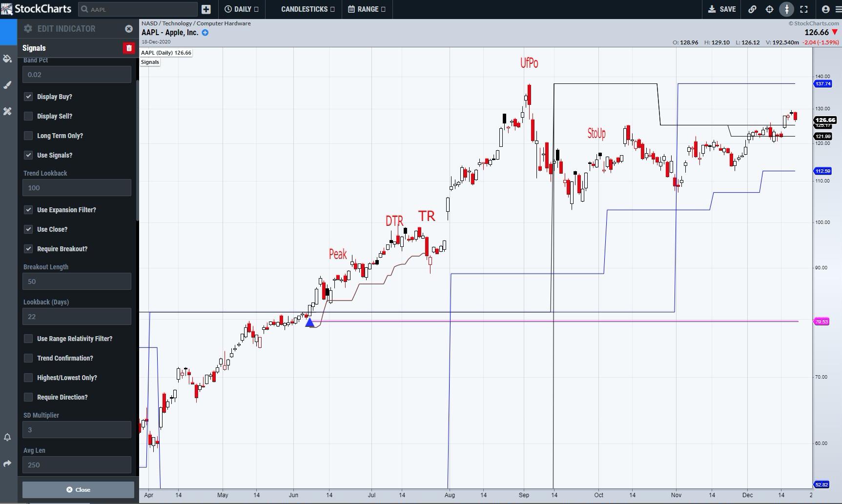Click the share arrow sidebar icon
842x504 pixels.
[x=7, y=464]
